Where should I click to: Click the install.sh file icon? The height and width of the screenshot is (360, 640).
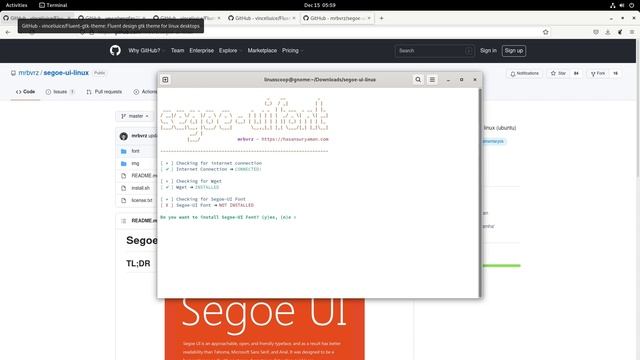pyautogui.click(x=124, y=188)
